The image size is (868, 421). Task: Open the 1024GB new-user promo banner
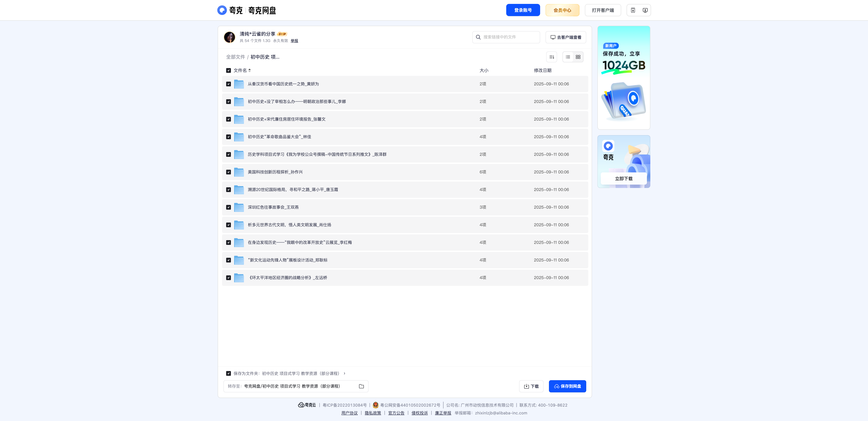click(x=624, y=78)
